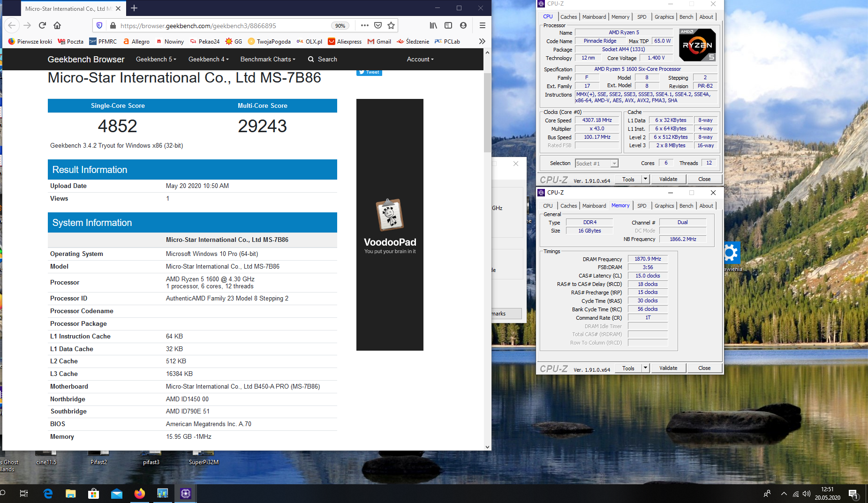Expand Geekbench 5 dropdown menu
The width and height of the screenshot is (868, 503).
click(x=156, y=60)
